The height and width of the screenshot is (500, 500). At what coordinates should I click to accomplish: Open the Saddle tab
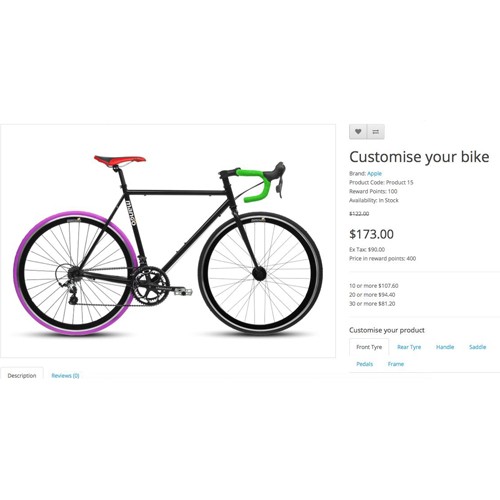477,347
